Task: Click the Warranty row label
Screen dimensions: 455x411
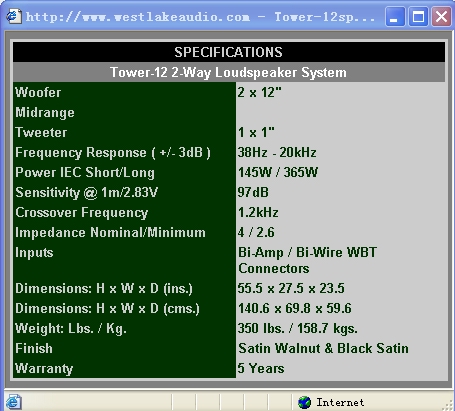Action: pos(44,369)
